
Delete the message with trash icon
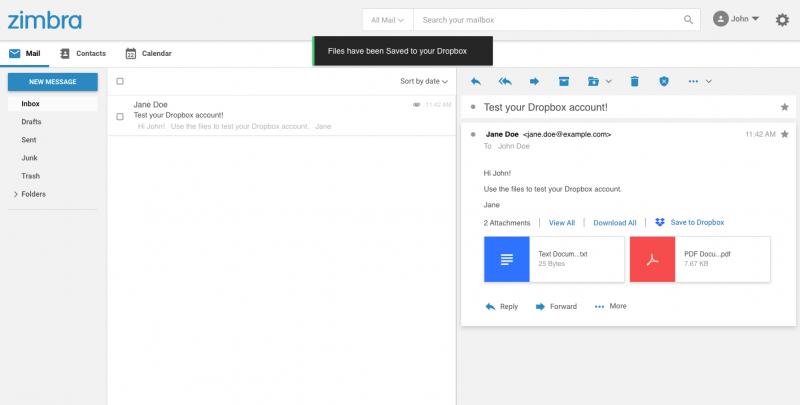click(634, 81)
